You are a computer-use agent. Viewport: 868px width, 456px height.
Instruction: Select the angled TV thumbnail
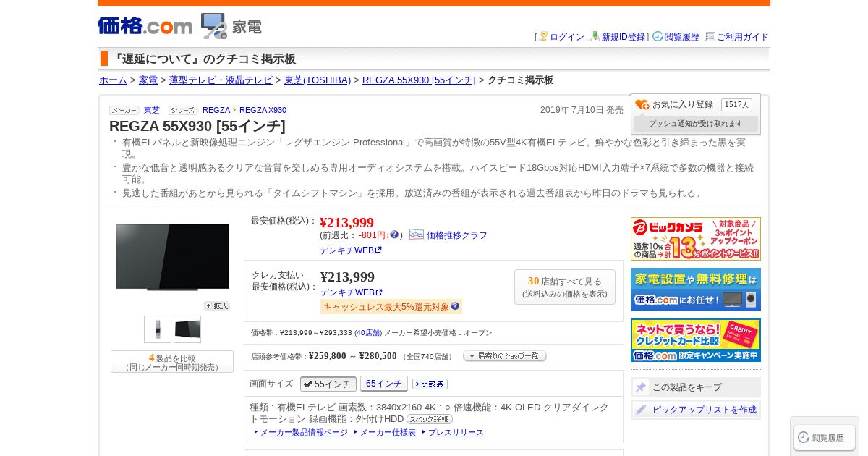tap(187, 329)
